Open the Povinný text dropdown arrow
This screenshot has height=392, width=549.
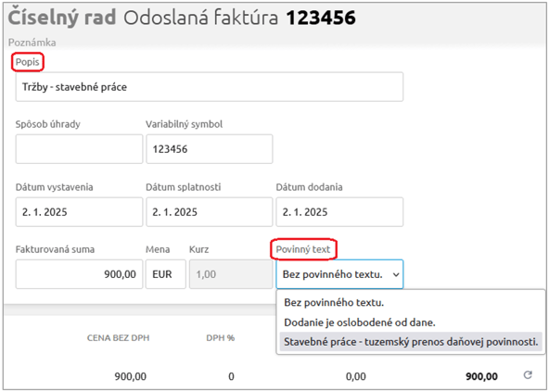(396, 274)
